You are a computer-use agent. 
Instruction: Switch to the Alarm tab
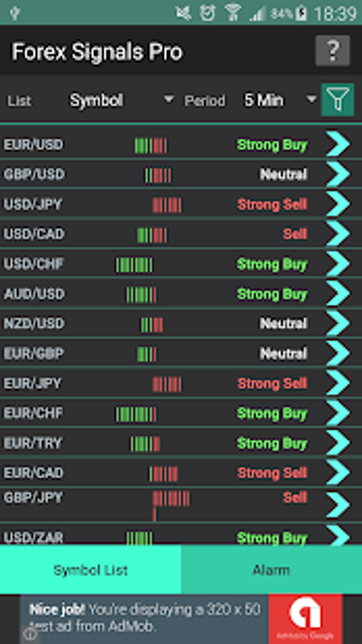coord(271,570)
